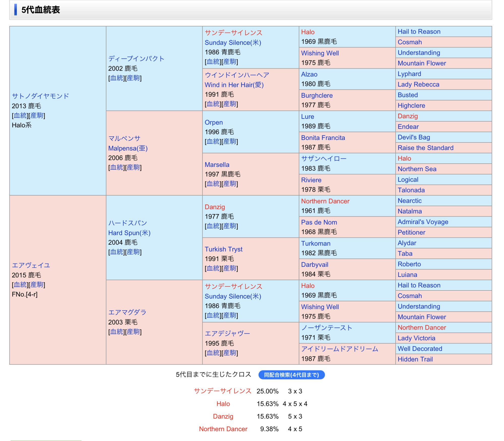The height and width of the screenshot is (441, 504).
Task: Open the Marsella horse link
Action: 217,165
